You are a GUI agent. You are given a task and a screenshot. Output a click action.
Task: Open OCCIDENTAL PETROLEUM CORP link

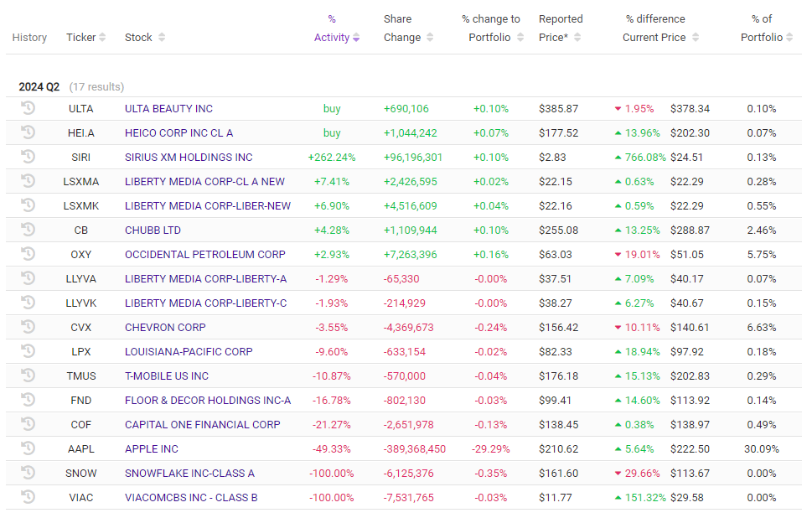(205, 254)
